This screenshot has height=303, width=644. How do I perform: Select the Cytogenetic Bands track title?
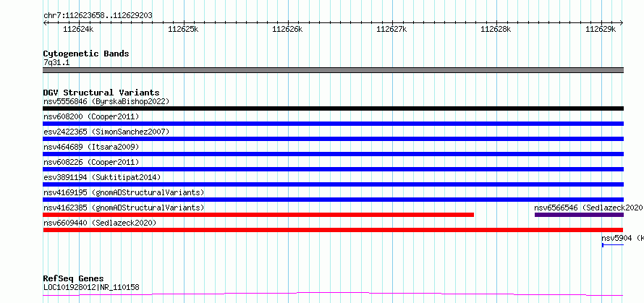86,54
